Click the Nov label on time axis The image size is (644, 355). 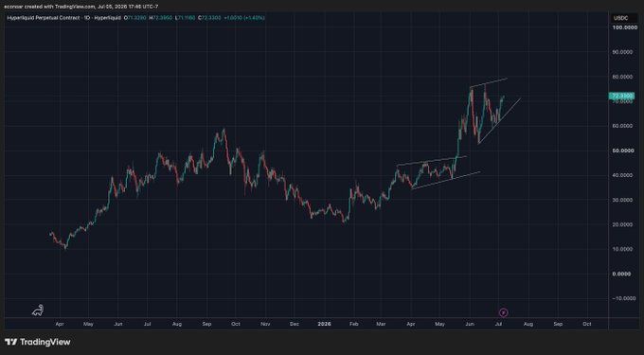coord(265,324)
